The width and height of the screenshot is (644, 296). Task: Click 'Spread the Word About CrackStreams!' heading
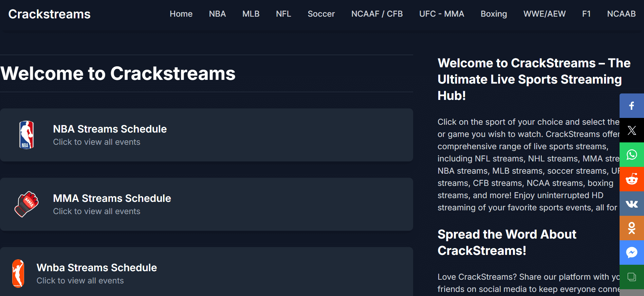(507, 242)
